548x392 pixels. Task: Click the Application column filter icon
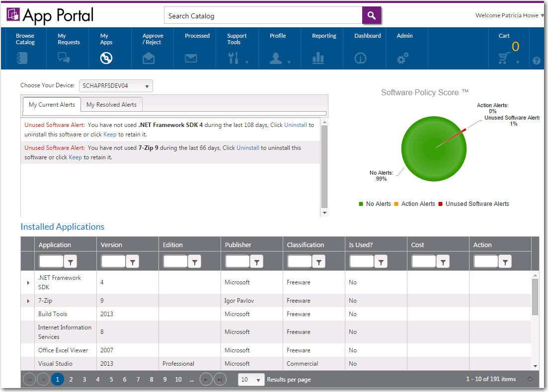tap(71, 261)
